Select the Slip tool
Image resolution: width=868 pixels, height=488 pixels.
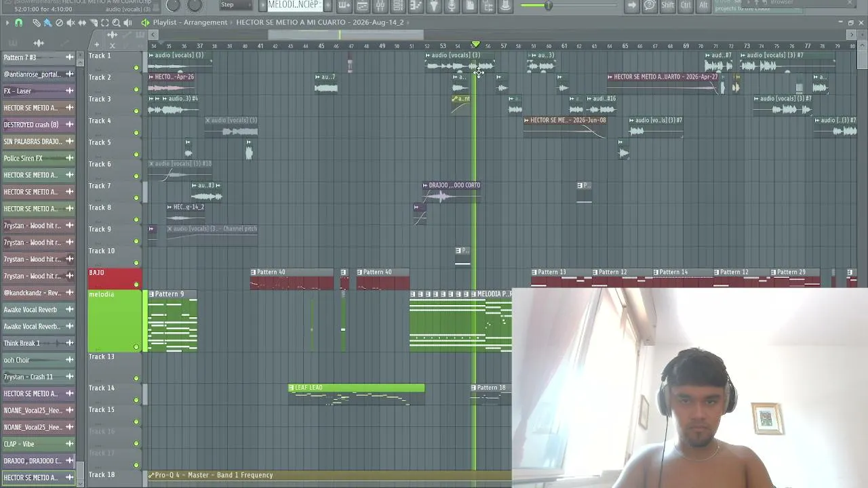[x=82, y=22]
